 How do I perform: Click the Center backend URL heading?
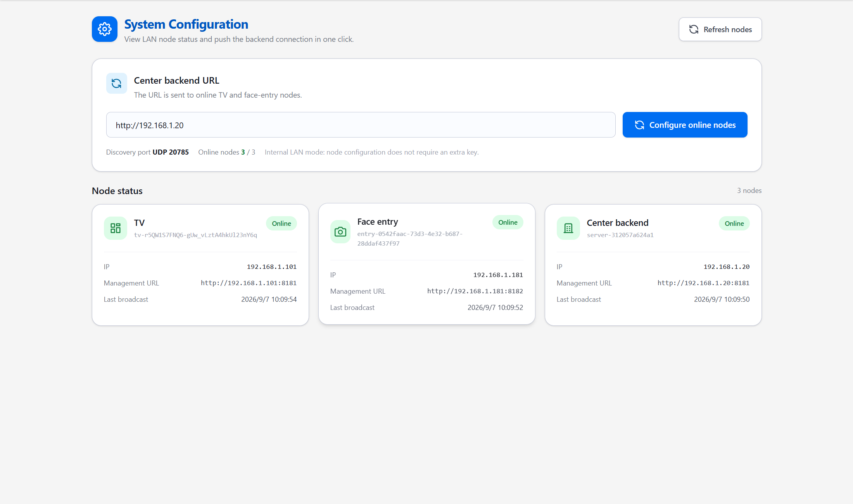(176, 80)
